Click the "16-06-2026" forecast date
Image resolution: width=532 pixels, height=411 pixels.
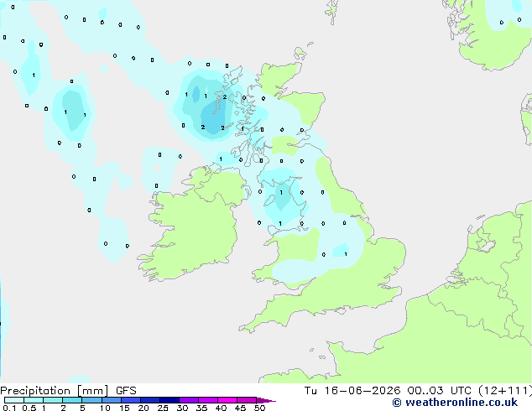click(362, 391)
